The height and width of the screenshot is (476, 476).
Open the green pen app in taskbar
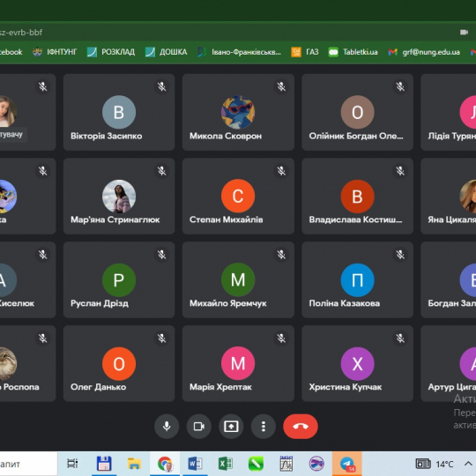tap(256, 464)
